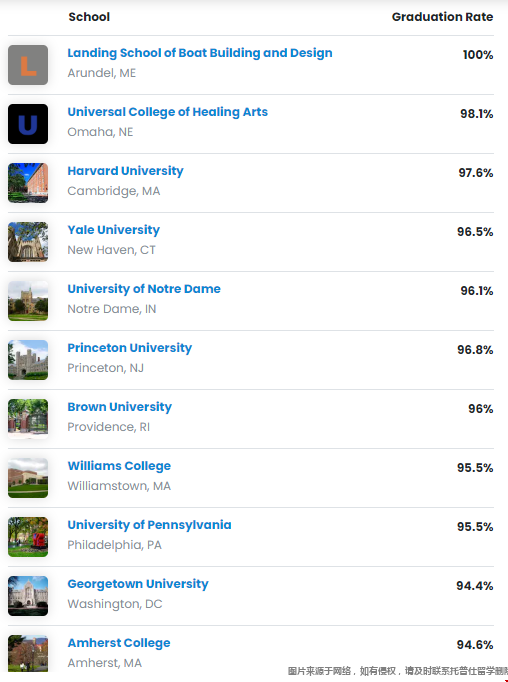Select the Princeton University building thumbnail

(28, 360)
